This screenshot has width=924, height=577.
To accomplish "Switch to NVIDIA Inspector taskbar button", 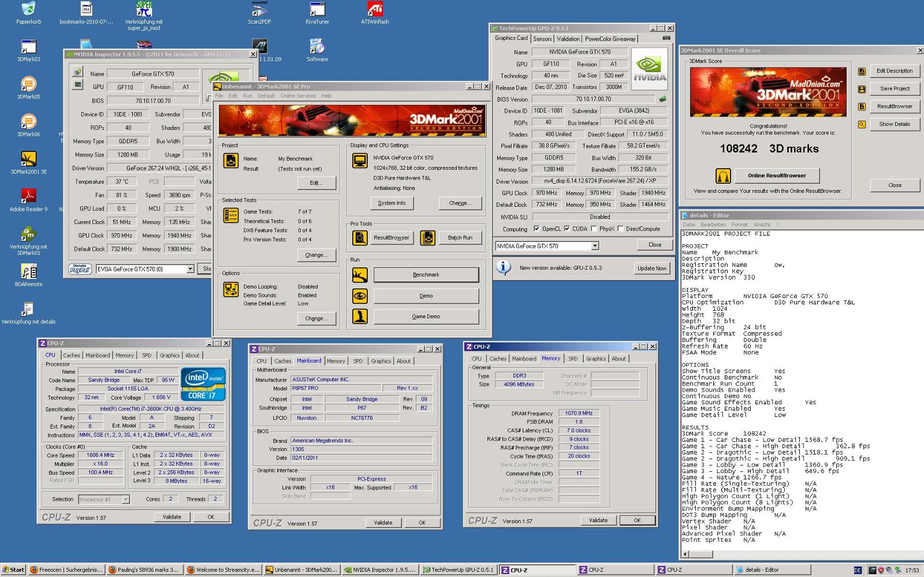I will (x=380, y=569).
